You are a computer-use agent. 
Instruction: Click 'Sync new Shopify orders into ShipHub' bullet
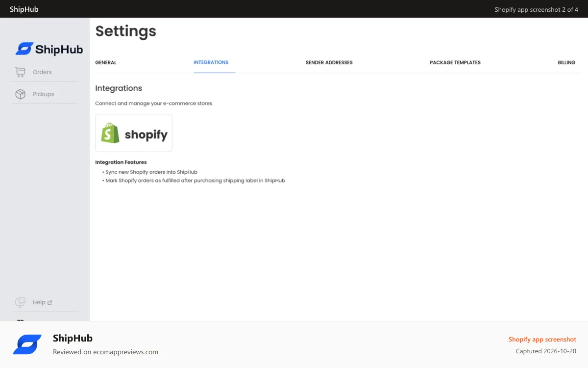point(150,172)
